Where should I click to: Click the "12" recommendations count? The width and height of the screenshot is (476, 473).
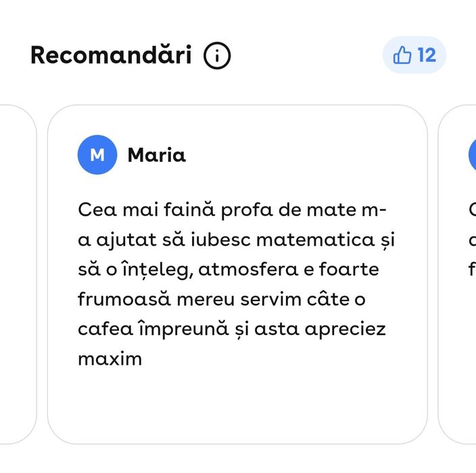[427, 55]
